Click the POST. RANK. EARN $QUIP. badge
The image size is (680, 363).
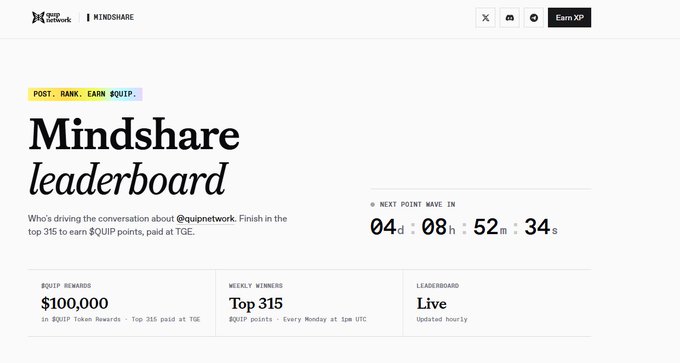click(85, 94)
